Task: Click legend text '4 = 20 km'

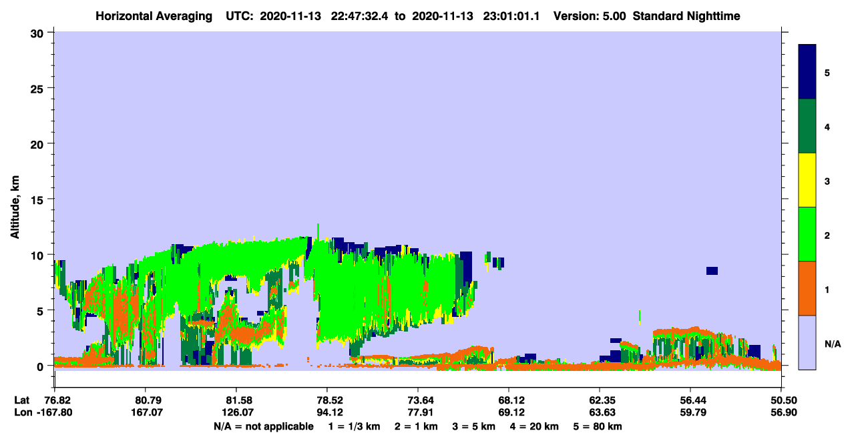Action: point(535,426)
